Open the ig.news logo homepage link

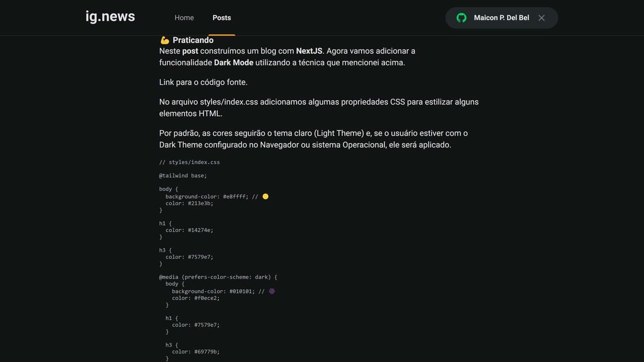(x=110, y=17)
